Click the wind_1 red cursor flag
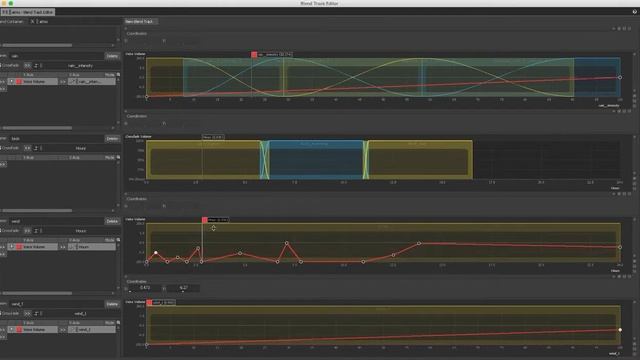This screenshot has width=640, height=360. pyautogui.click(x=149, y=302)
